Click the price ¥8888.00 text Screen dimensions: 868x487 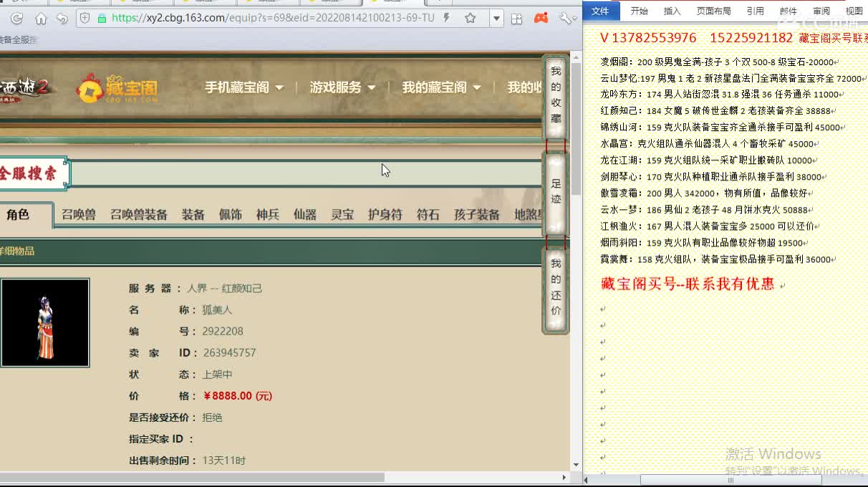[x=238, y=396]
